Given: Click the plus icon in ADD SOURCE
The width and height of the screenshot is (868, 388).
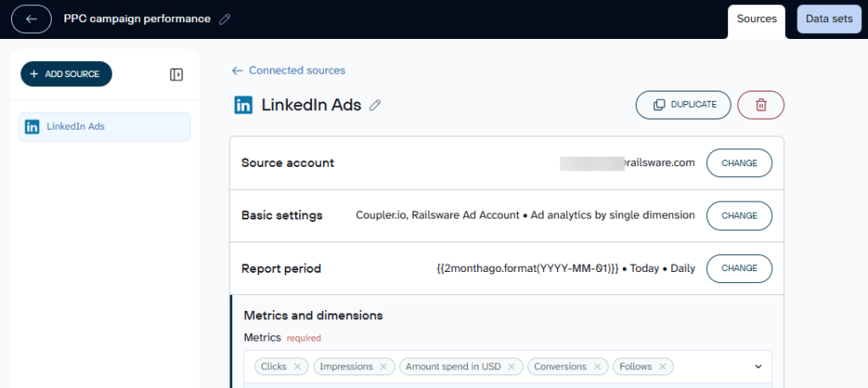Looking at the screenshot, I should pos(34,75).
